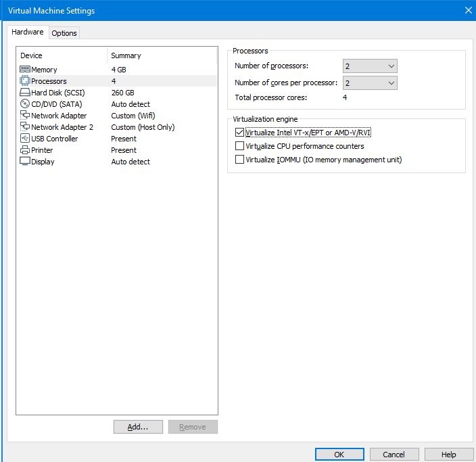The width and height of the screenshot is (476, 462).
Task: Enable Virtualize CPU performance counters
Action: [x=239, y=146]
